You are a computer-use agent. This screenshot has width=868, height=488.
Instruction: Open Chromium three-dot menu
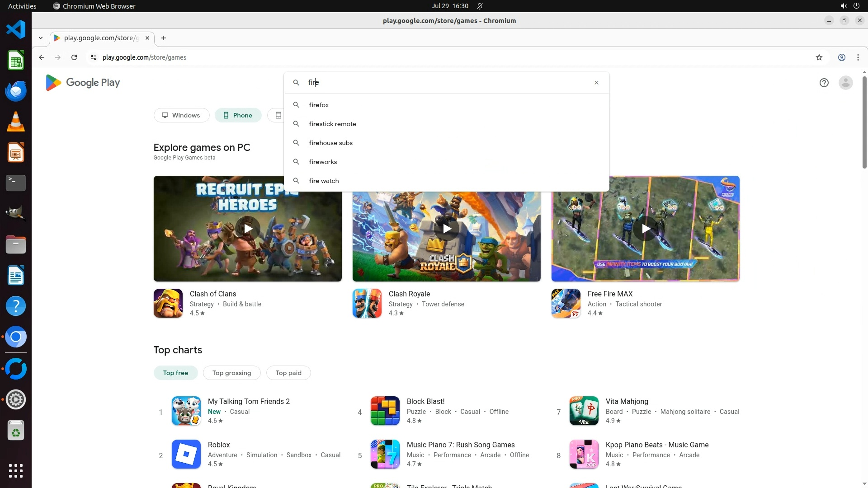(858, 57)
